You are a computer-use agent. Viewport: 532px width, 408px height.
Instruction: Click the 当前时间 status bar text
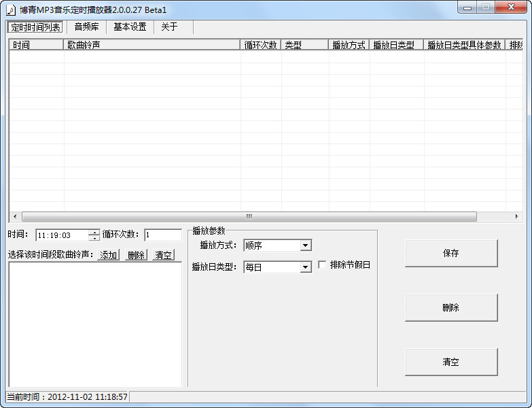pyautogui.click(x=67, y=396)
